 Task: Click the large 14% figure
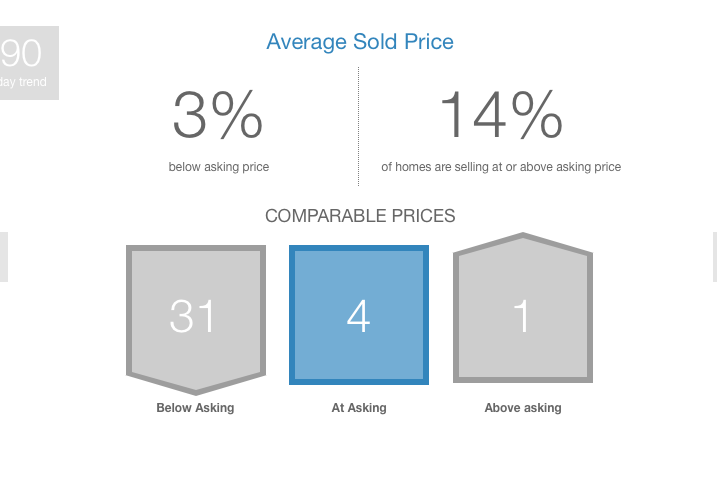[x=501, y=114]
